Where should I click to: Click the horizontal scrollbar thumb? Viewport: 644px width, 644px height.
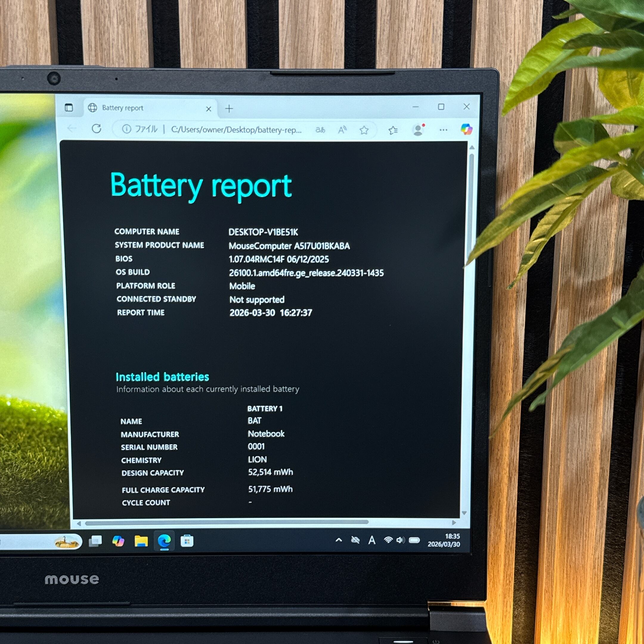pos(227,522)
